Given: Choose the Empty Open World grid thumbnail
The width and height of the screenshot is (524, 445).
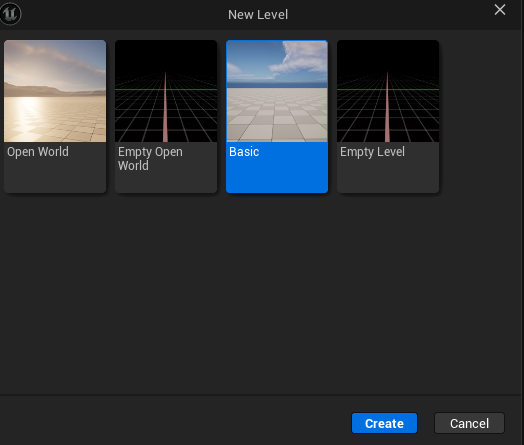Looking at the screenshot, I should pyautogui.click(x=166, y=91).
